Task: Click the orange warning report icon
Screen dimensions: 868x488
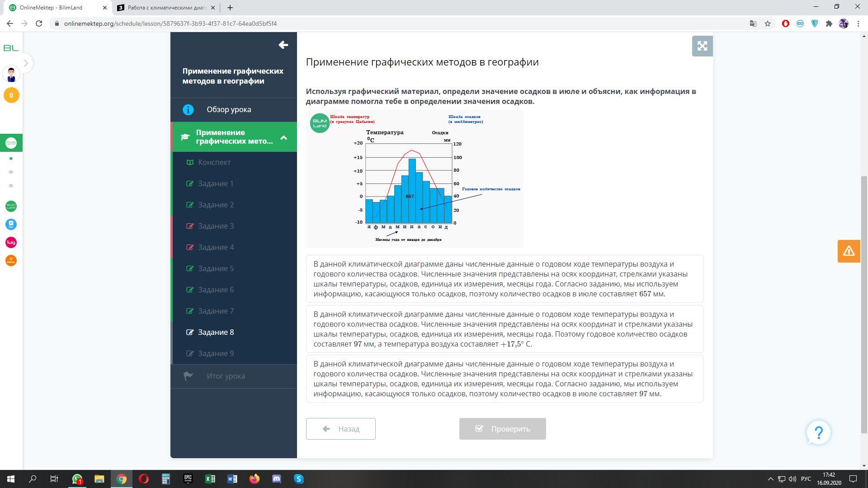Action: tap(849, 251)
